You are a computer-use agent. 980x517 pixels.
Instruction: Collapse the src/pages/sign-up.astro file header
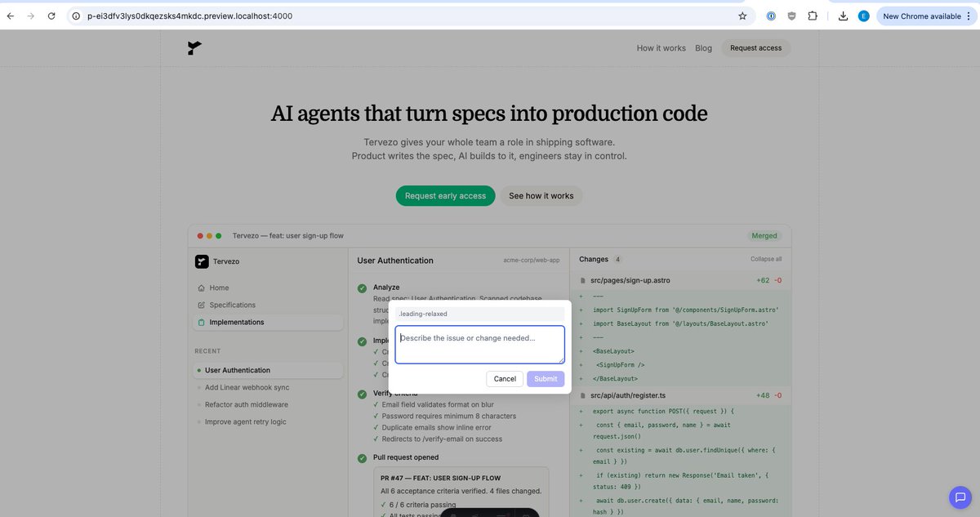click(x=680, y=280)
